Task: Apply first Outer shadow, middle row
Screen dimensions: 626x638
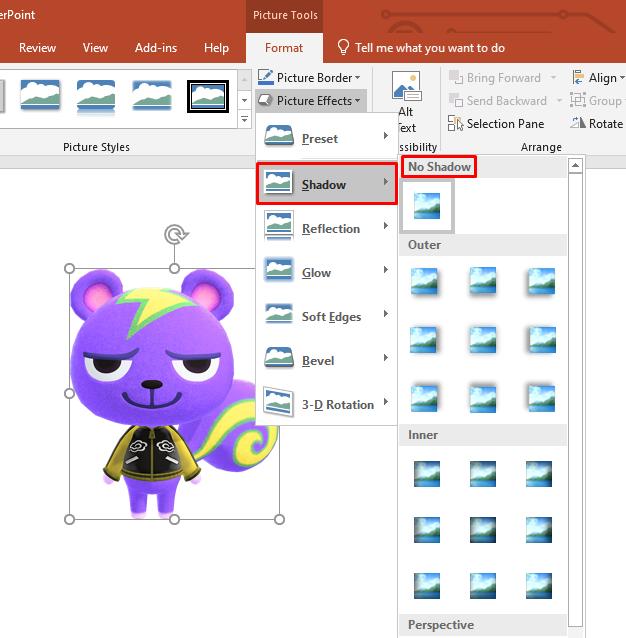Action: click(x=425, y=340)
